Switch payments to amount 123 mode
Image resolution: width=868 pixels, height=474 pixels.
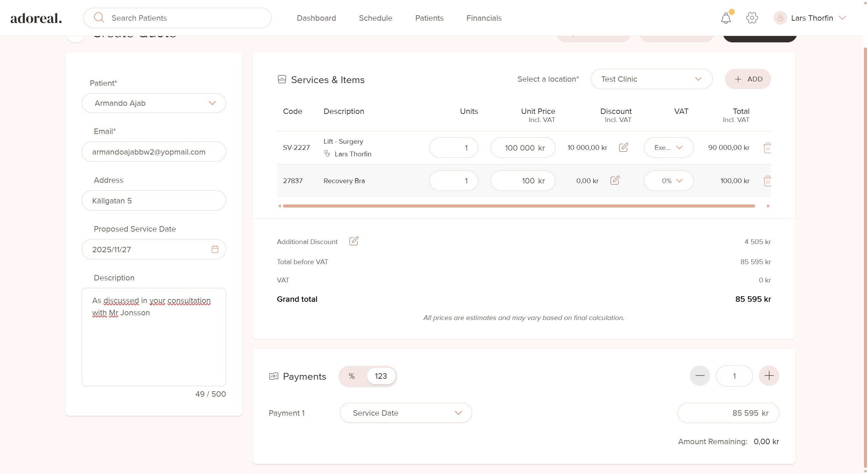click(x=381, y=376)
